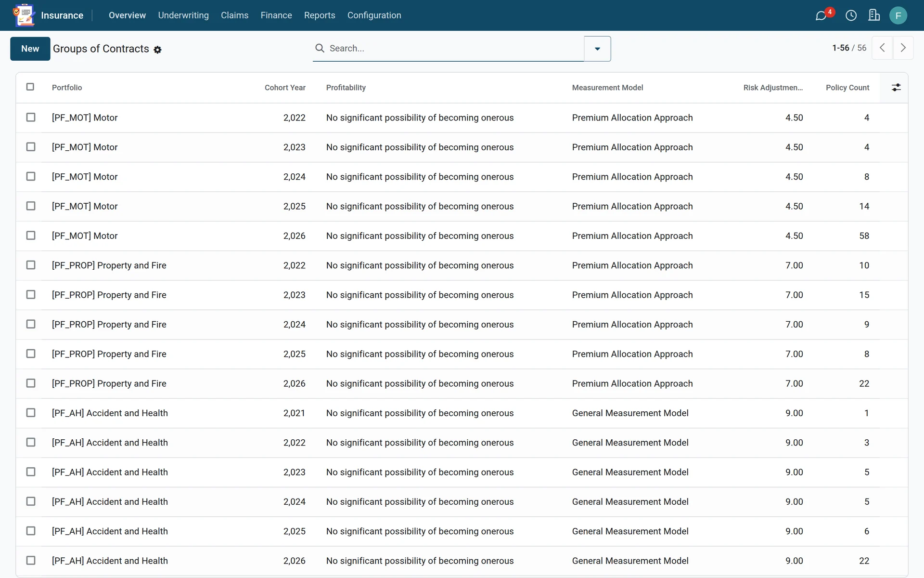
Task: Open the Motor 2,026 row with policy count 58
Action: click(x=462, y=236)
